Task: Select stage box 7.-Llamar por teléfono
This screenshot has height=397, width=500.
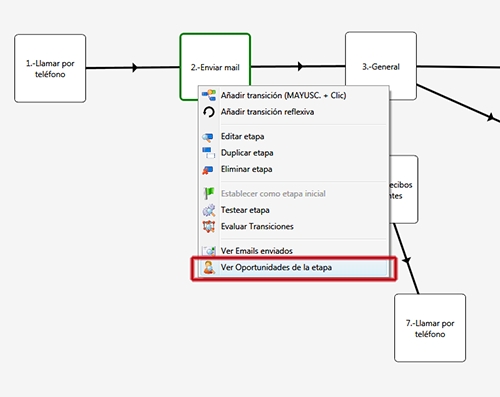Action: click(430, 328)
